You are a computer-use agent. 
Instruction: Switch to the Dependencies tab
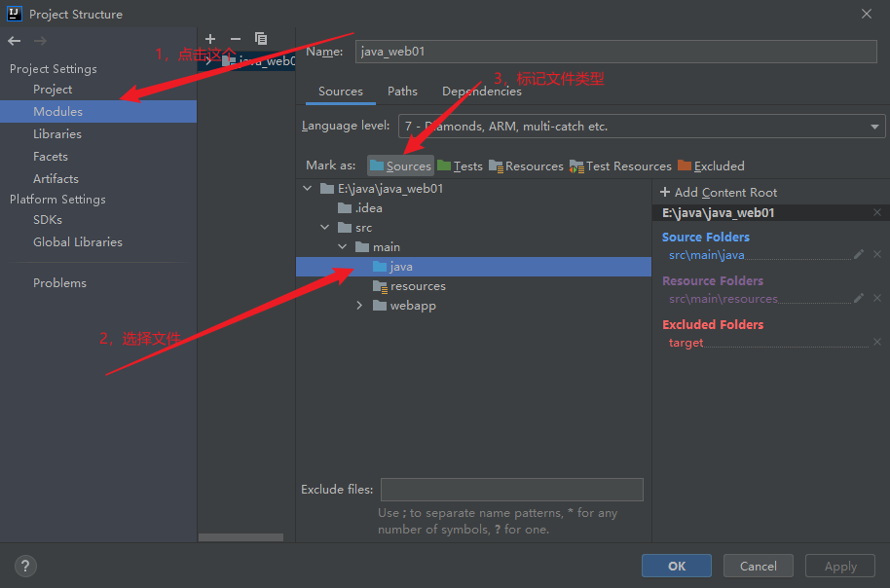click(x=482, y=92)
